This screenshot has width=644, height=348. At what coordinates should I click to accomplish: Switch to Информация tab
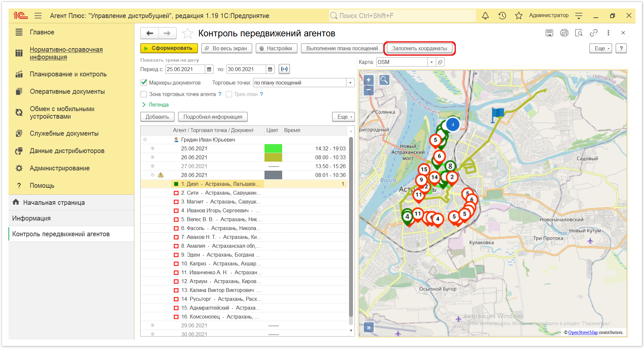pyautogui.click(x=71, y=218)
